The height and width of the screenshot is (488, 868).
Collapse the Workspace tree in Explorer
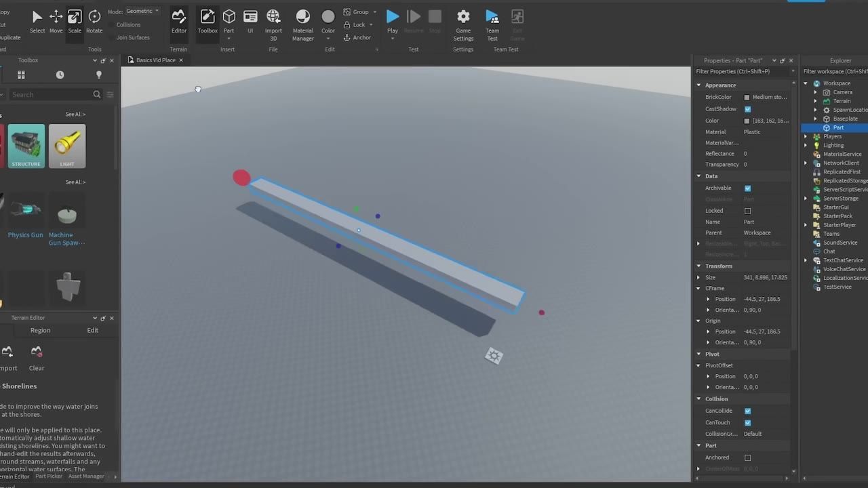click(806, 83)
